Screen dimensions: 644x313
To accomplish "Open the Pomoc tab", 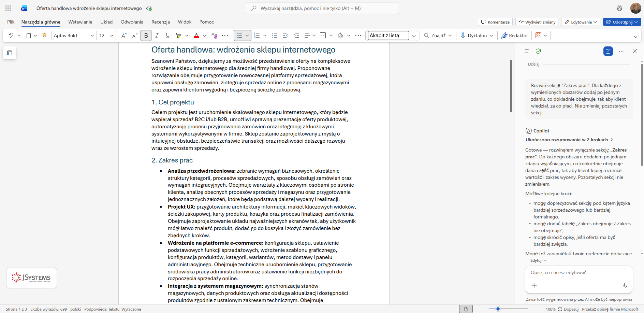I will 207,22.
